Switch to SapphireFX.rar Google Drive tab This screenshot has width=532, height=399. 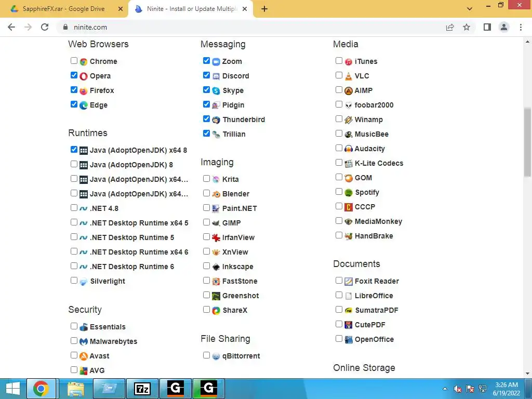[64, 9]
